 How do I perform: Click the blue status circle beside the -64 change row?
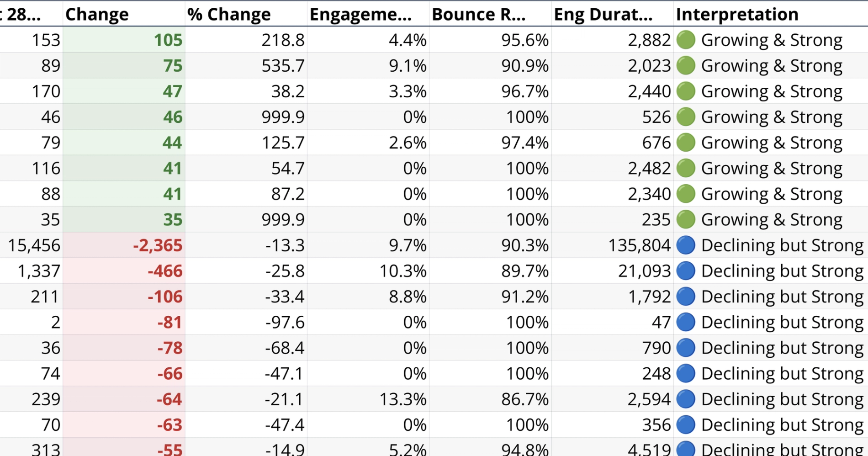[686, 398]
